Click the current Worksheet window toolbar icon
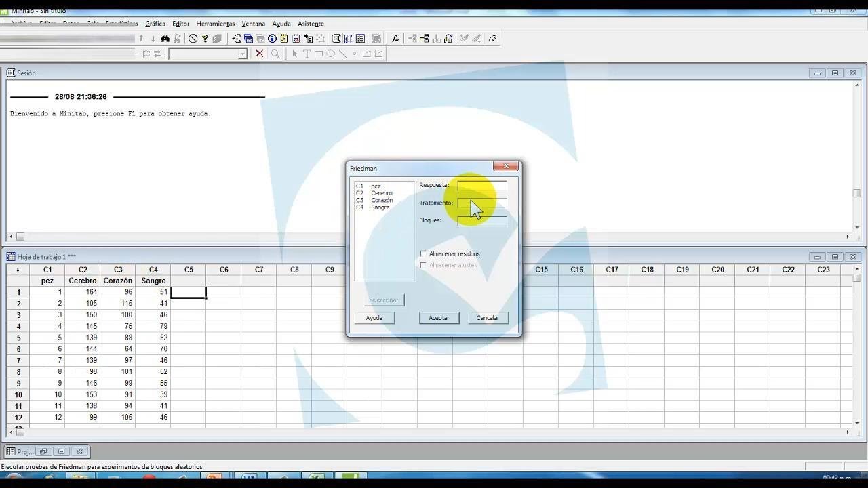The height and width of the screenshot is (488, 868). [x=349, y=39]
